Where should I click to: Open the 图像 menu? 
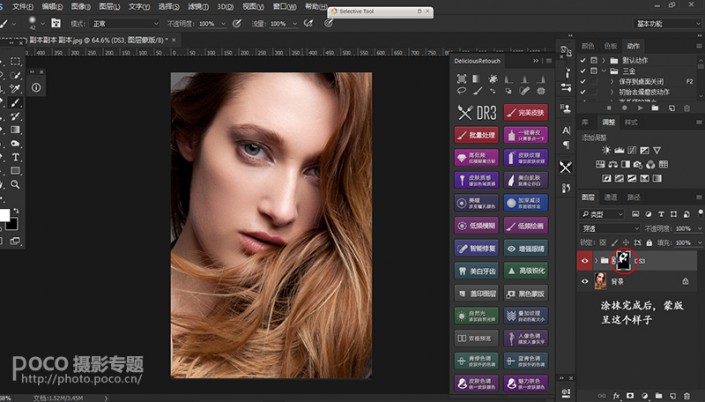point(80,5)
